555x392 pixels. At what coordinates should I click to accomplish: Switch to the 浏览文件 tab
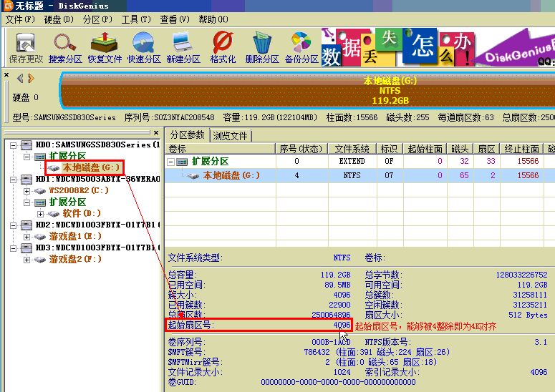[230, 136]
